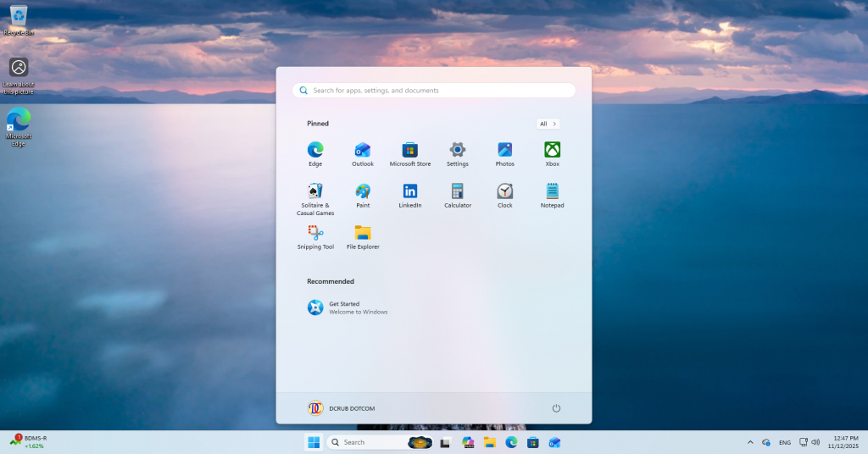
Task: Open Microsoft Edge on the taskbar
Action: (x=511, y=442)
